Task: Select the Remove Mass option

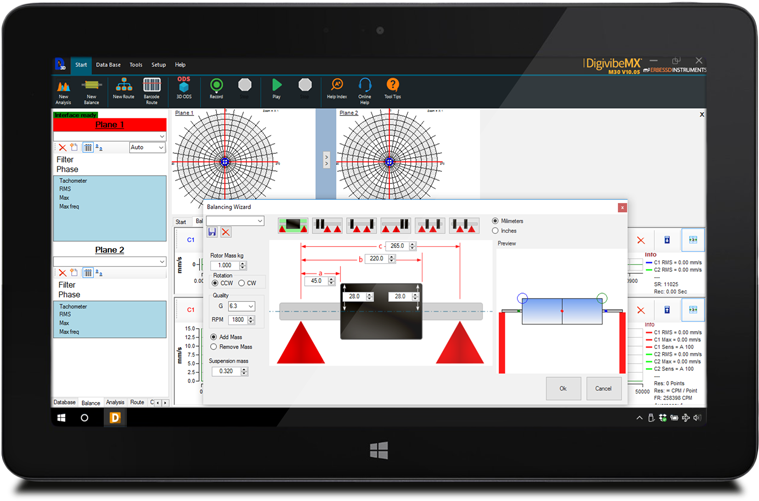Action: (x=214, y=346)
